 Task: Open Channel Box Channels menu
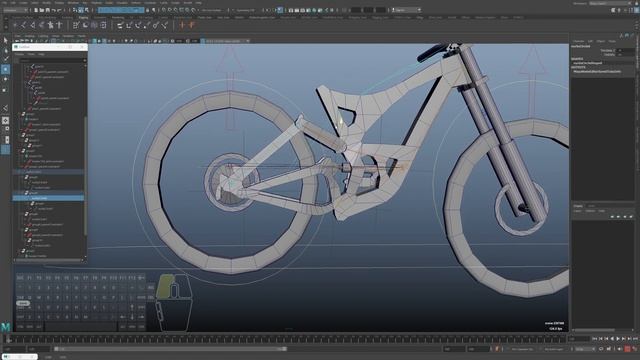pyautogui.click(x=579, y=41)
